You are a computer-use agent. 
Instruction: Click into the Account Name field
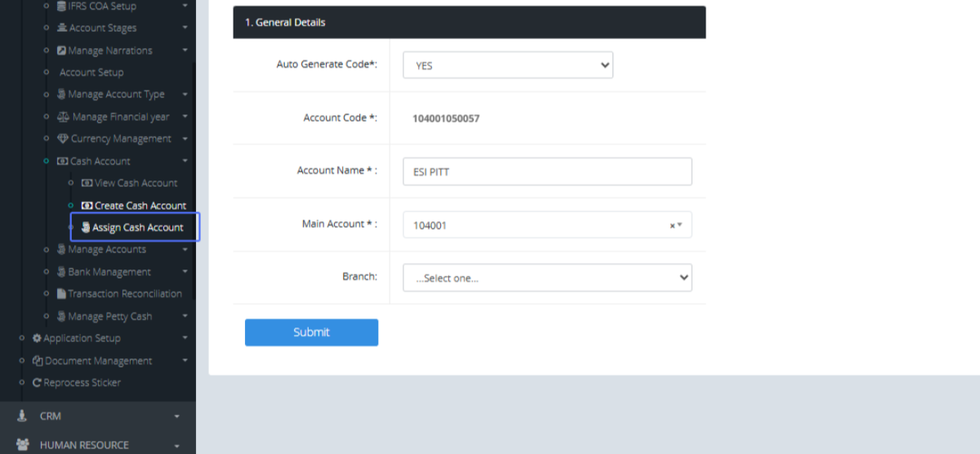pyautogui.click(x=547, y=171)
